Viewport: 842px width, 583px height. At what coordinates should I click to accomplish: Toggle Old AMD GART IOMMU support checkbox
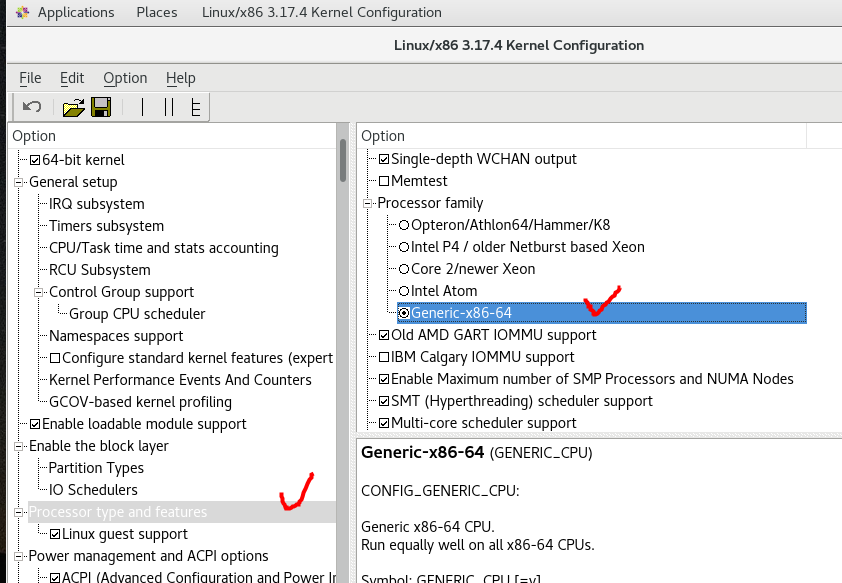click(384, 335)
